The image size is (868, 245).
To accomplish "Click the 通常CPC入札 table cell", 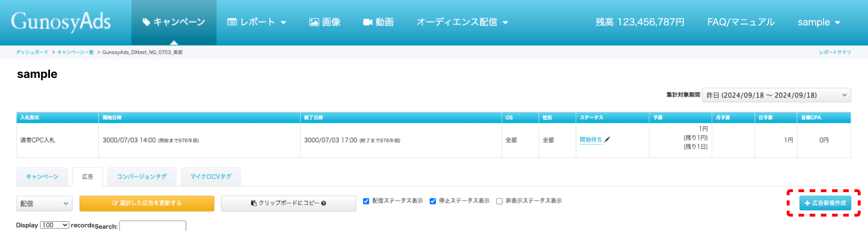I will tap(57, 140).
